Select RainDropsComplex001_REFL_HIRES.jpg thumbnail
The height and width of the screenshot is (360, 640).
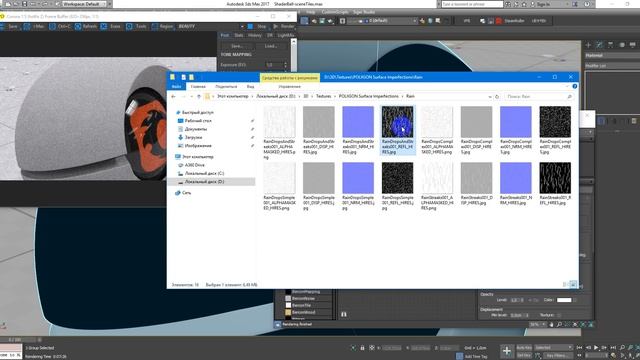tap(555, 122)
